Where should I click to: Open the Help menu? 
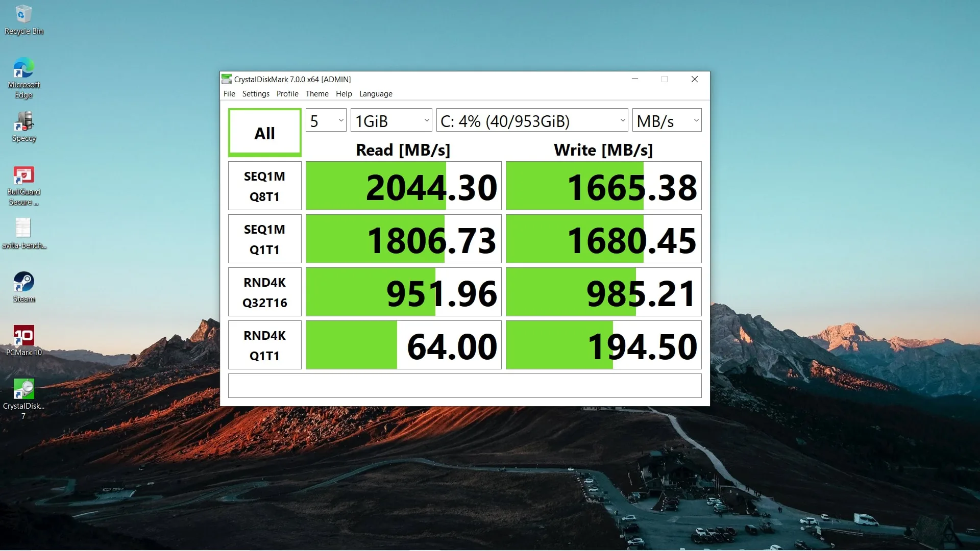(344, 94)
